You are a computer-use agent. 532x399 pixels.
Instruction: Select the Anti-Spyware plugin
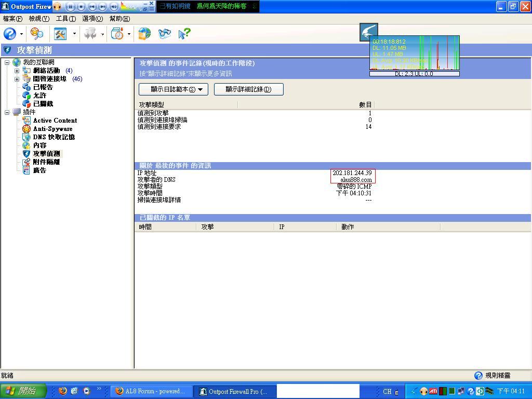click(52, 129)
